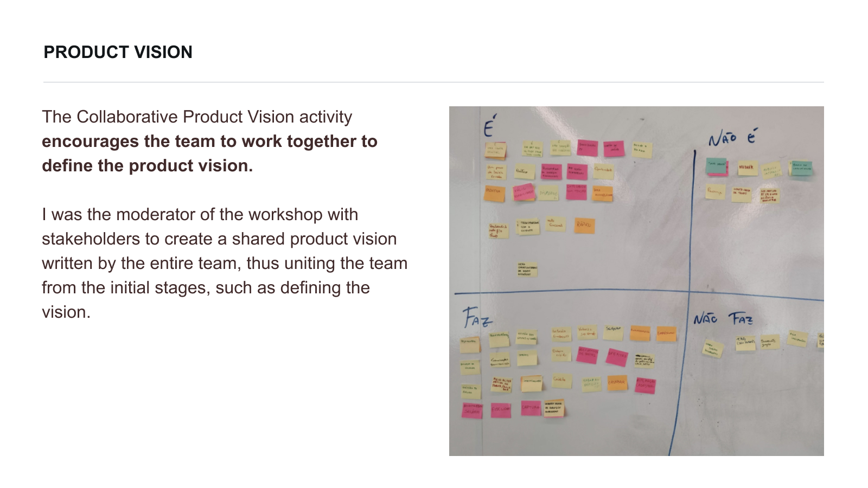Screen dimensions: 868x488
Task: Select the orange 'CASHBACK' sticky note
Action: click(x=617, y=383)
